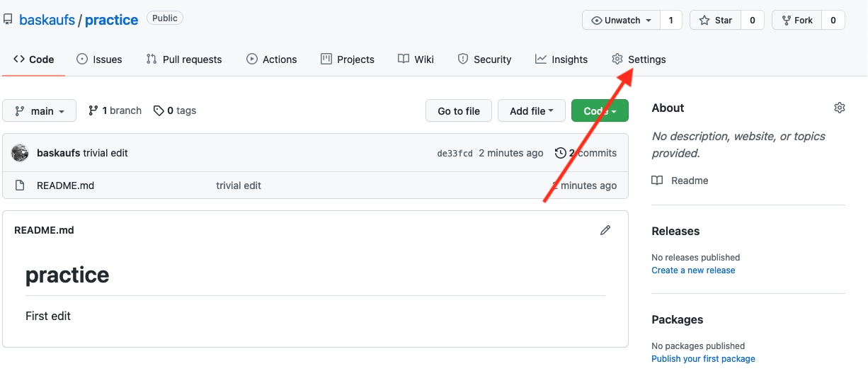Click the Public visibility badge
This screenshot has height=371, width=868.
tap(165, 18)
